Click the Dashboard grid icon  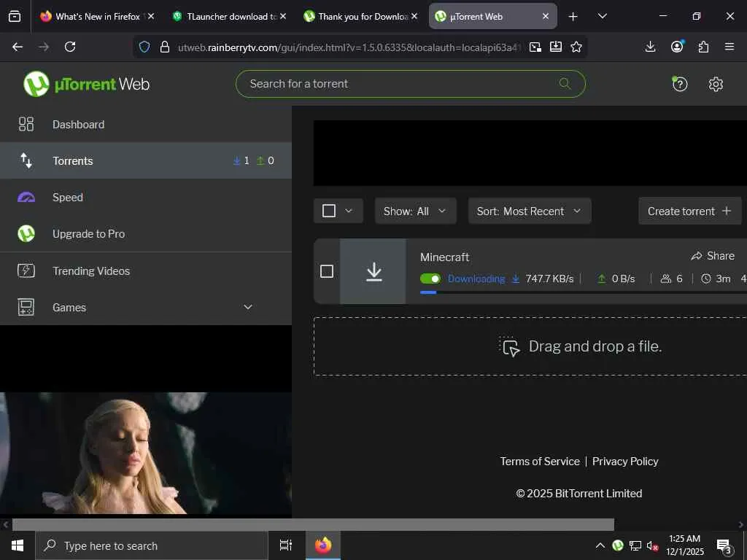26,124
